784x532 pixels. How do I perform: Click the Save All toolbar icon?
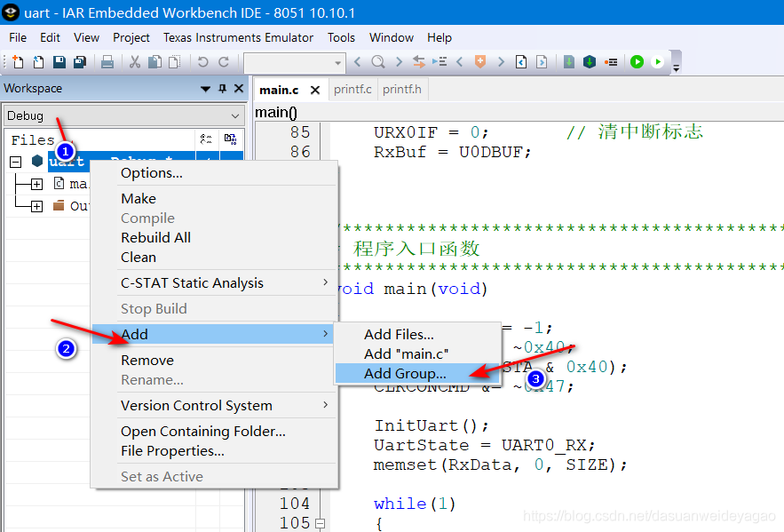click(80, 62)
